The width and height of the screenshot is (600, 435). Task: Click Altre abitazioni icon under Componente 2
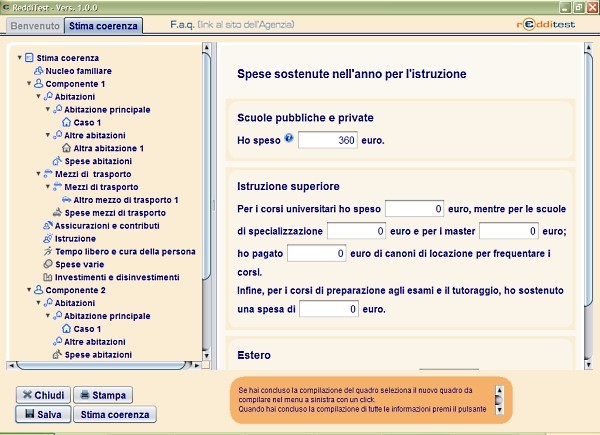57,341
